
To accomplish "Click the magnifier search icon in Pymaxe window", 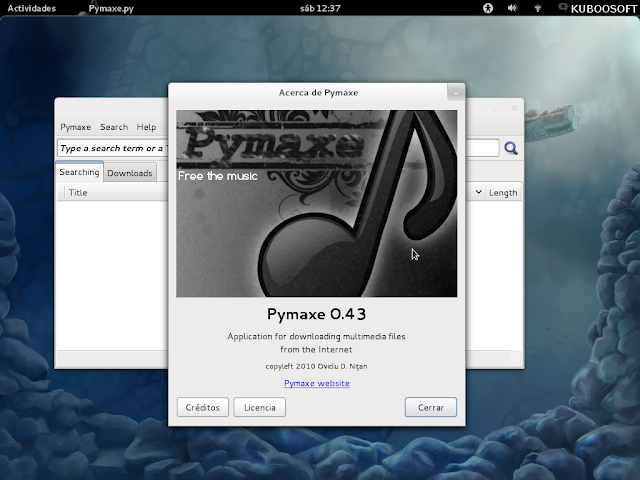I will [x=511, y=148].
